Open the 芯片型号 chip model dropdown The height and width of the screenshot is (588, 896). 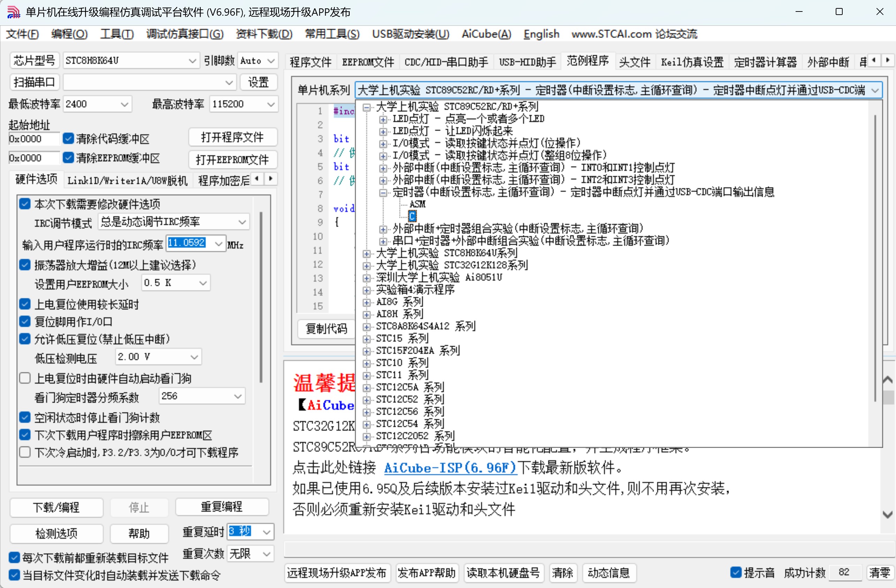click(x=193, y=60)
